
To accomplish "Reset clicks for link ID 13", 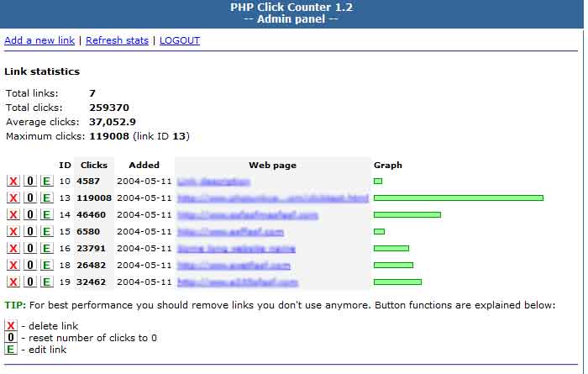I will coord(30,198).
